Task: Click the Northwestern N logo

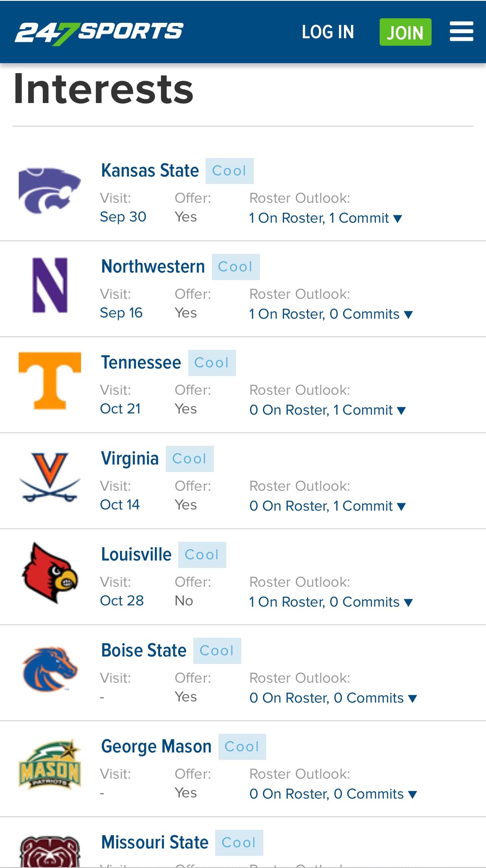Action: (x=50, y=285)
